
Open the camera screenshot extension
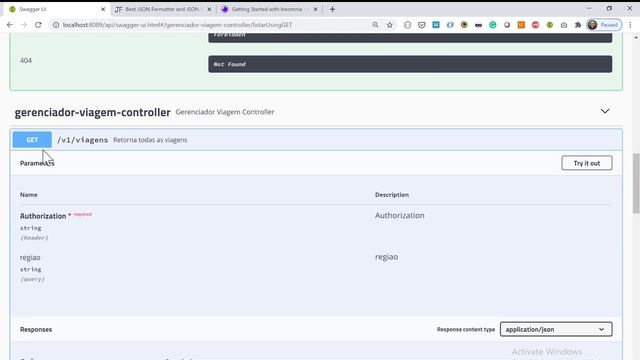[x=564, y=25]
